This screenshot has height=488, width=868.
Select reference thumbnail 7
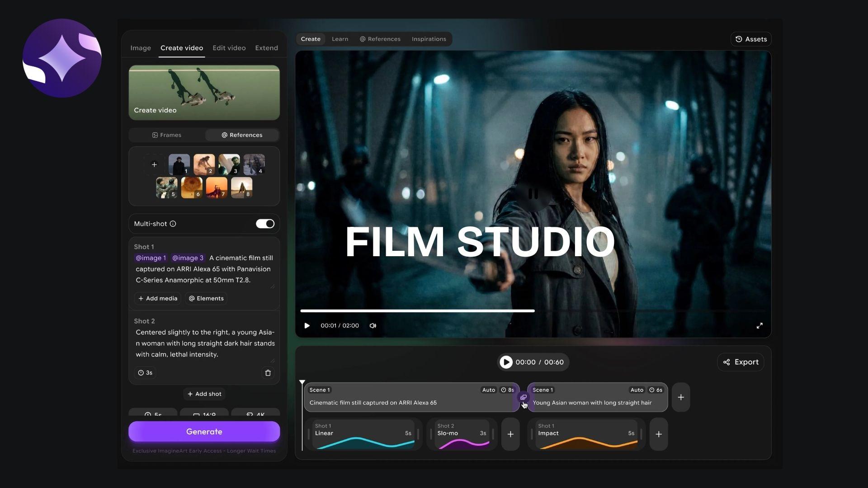pyautogui.click(x=217, y=188)
